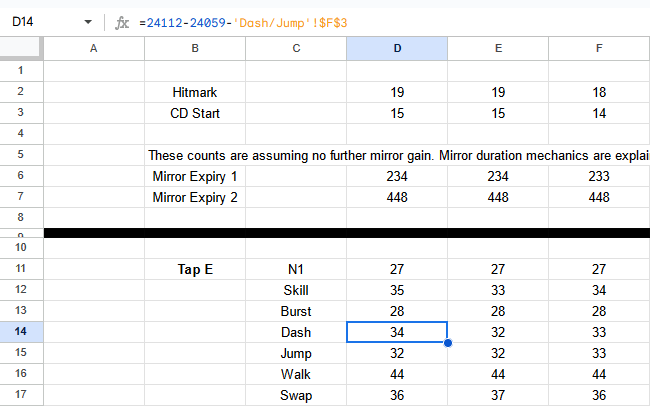Image resolution: width=650 pixels, height=406 pixels.
Task: Click the fx function icon
Action: click(x=121, y=22)
